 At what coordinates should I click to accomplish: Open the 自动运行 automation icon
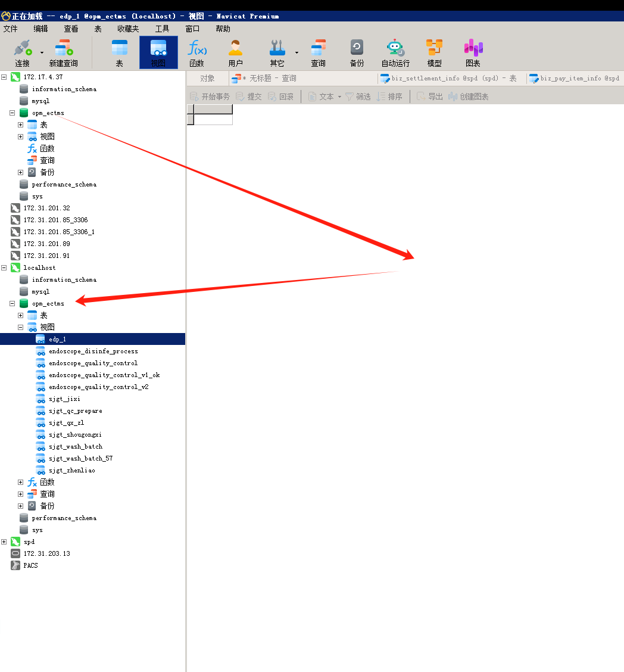pos(395,53)
